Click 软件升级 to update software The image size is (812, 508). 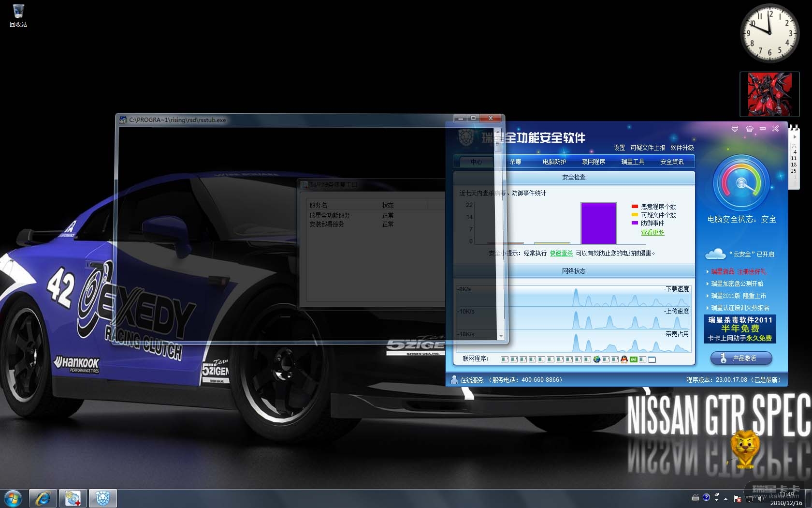tap(682, 148)
